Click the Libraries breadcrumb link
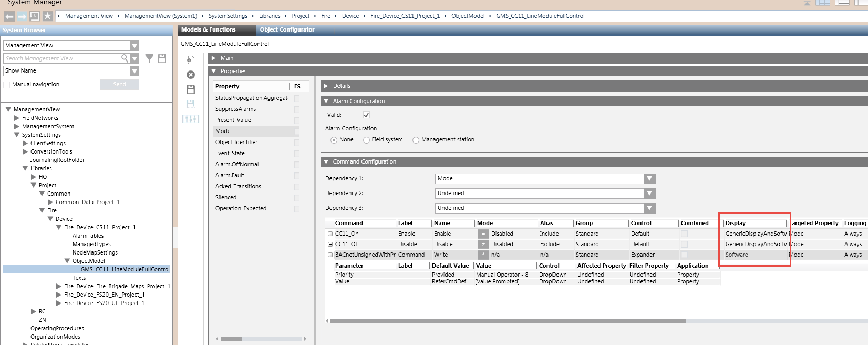This screenshot has height=345, width=868. click(270, 16)
